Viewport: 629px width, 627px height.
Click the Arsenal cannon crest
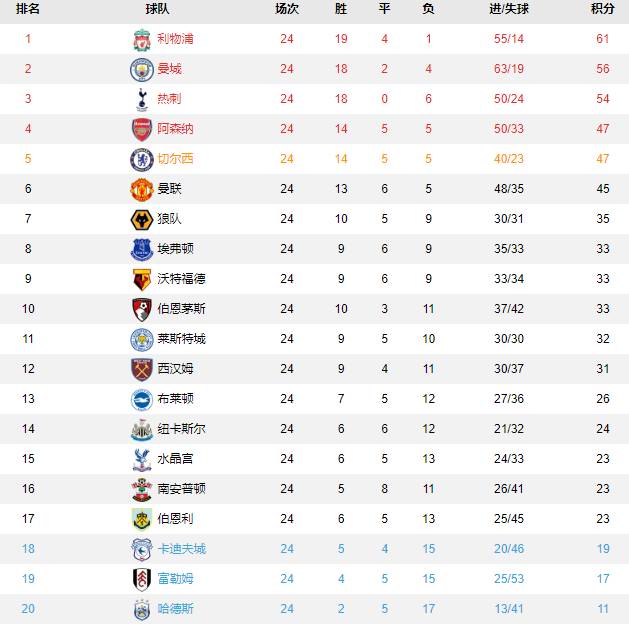pyautogui.click(x=142, y=129)
